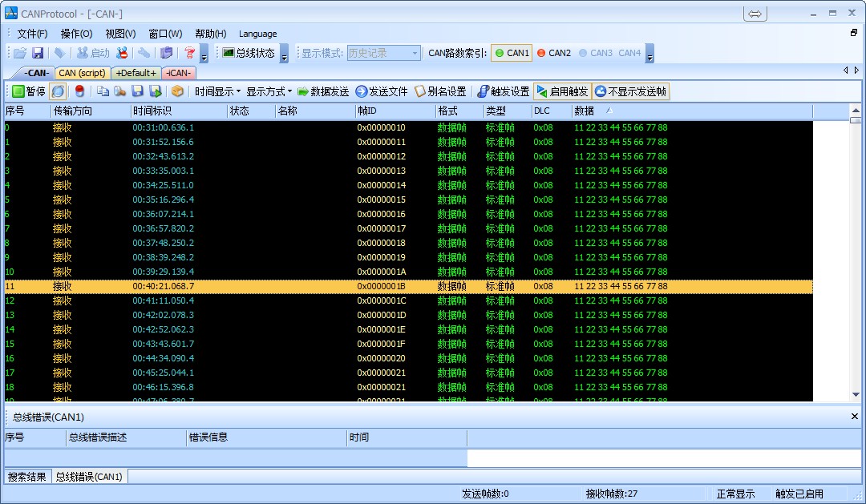Select the CAN1 channel
Image resolution: width=866 pixels, height=504 pixels.
[512, 53]
